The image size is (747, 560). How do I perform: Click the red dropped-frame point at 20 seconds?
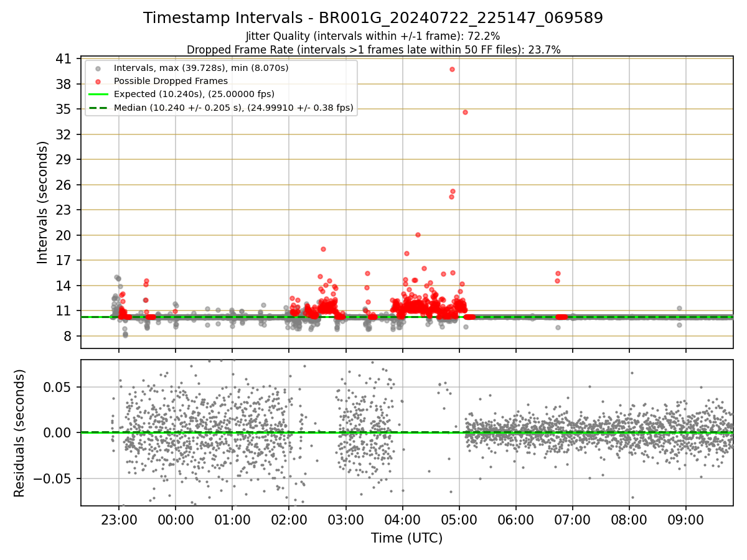[418, 235]
